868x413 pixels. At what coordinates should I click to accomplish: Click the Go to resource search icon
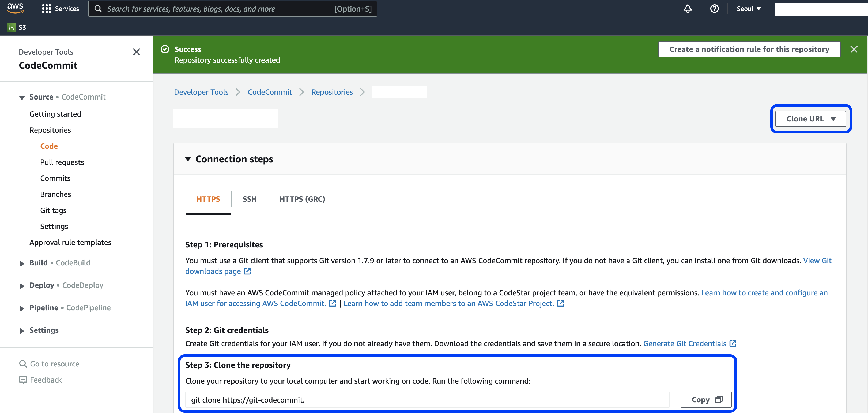point(23,364)
